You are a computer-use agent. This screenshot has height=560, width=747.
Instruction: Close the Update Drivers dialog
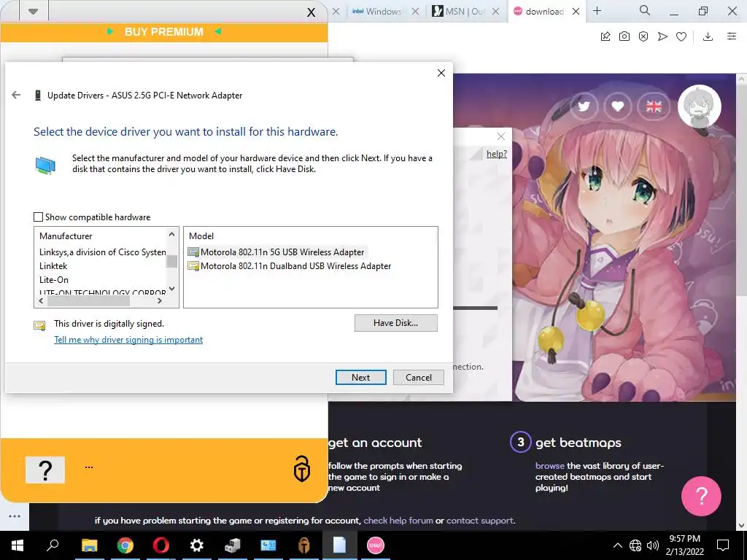(x=441, y=73)
